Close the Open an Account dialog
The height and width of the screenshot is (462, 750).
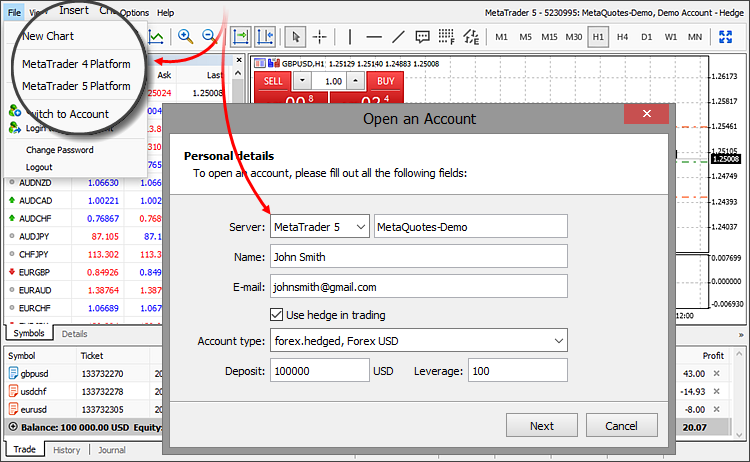coord(647,113)
